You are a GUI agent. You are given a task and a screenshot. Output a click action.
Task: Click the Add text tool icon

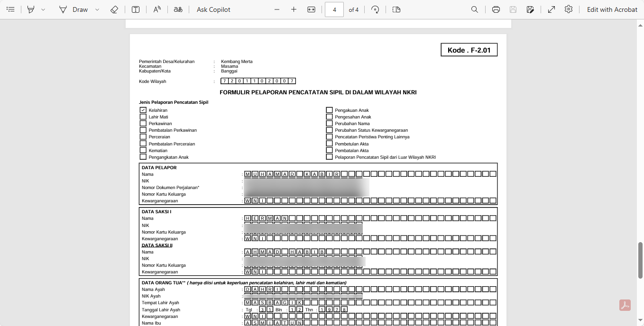pyautogui.click(x=136, y=9)
